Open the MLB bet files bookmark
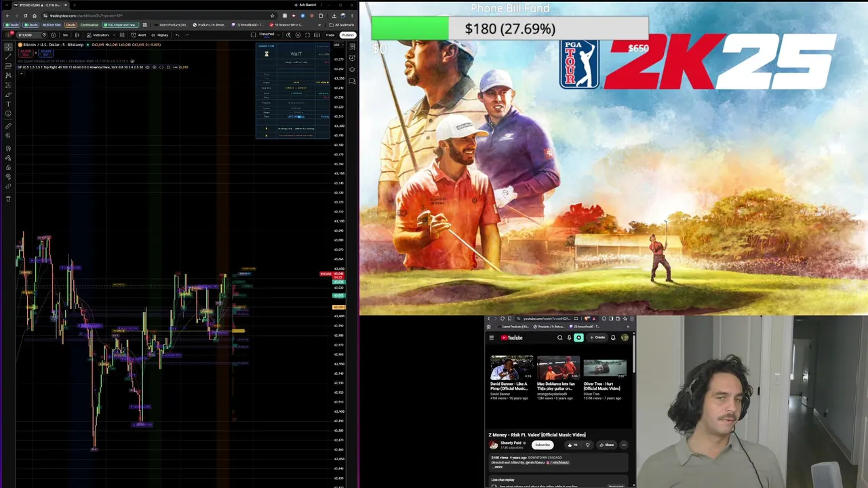The width and height of the screenshot is (868, 488). [x=51, y=25]
